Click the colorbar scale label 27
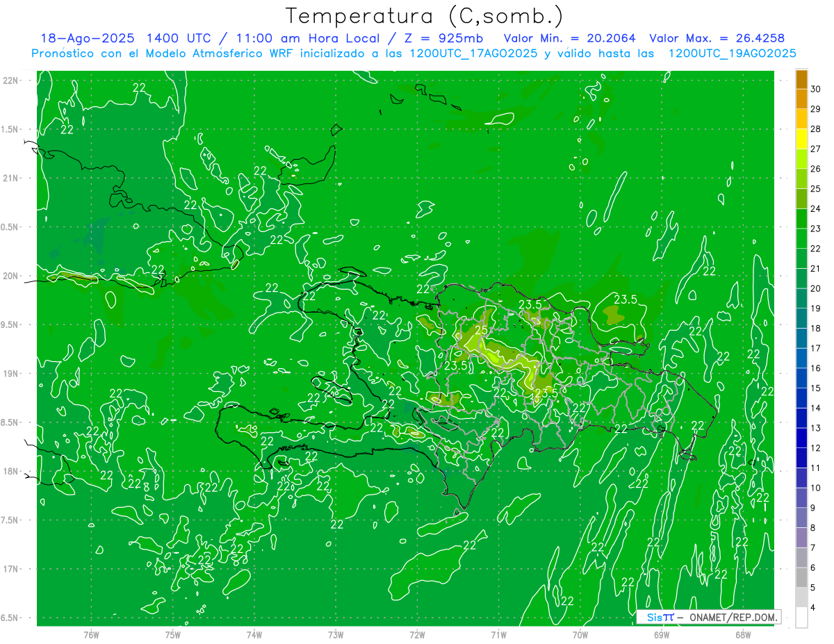 coord(815,149)
